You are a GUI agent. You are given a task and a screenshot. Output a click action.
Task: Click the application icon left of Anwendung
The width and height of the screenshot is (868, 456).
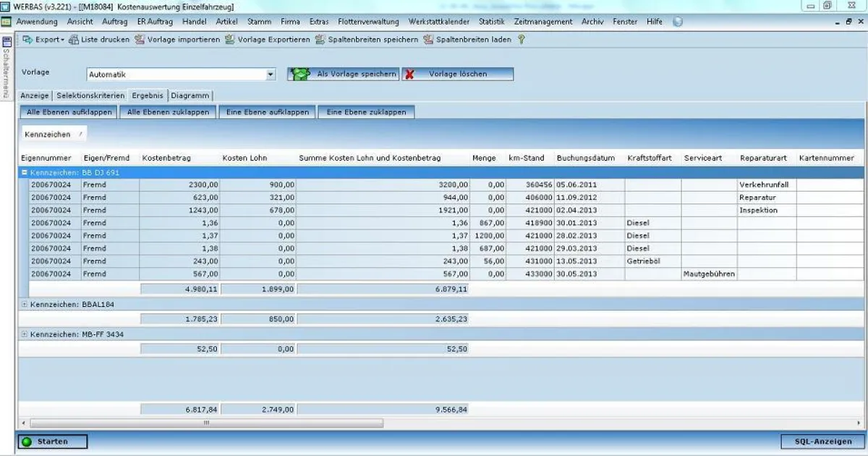pos(6,22)
